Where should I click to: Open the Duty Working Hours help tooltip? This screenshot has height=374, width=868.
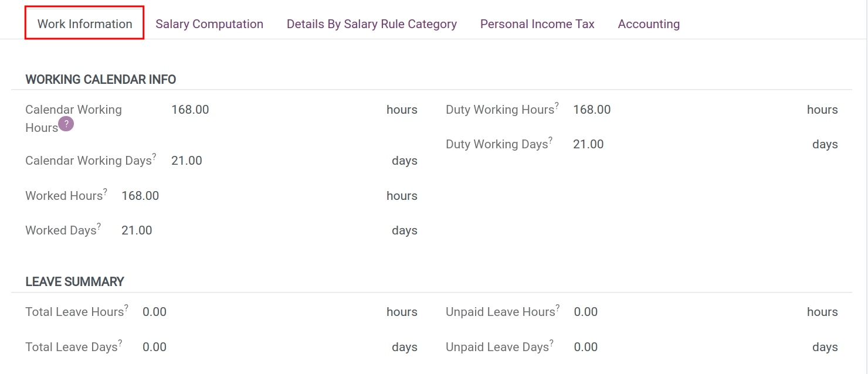pyautogui.click(x=558, y=104)
